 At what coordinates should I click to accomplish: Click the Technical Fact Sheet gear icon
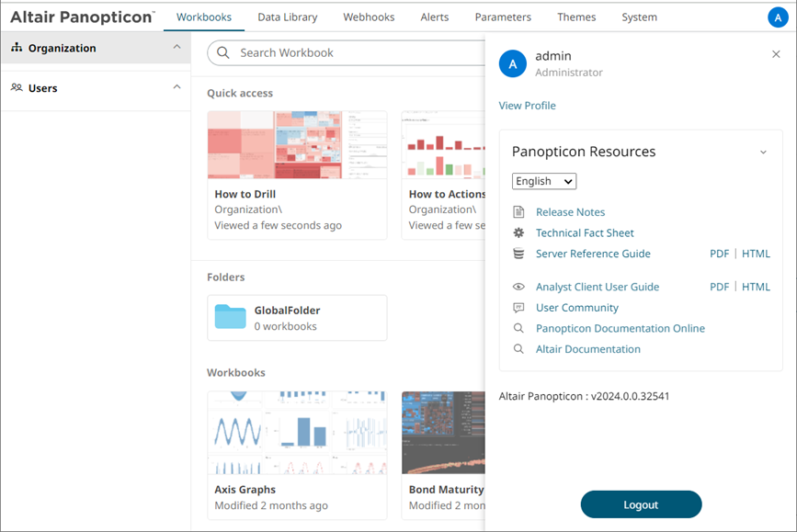[x=518, y=232]
